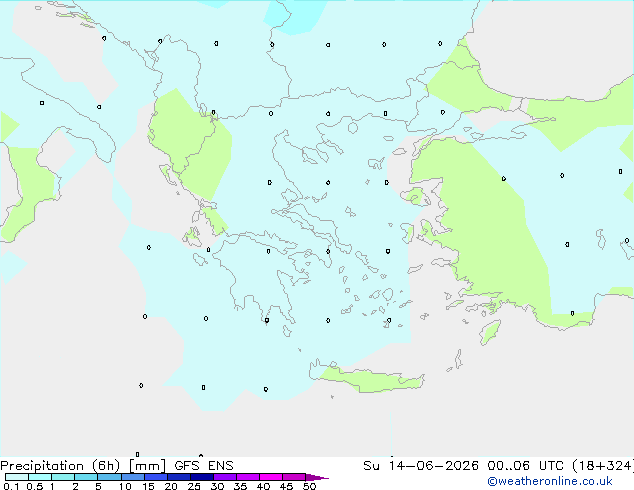Pick the 1–2 mm legend color swatch
The width and height of the screenshot is (634, 490).
[63, 477]
